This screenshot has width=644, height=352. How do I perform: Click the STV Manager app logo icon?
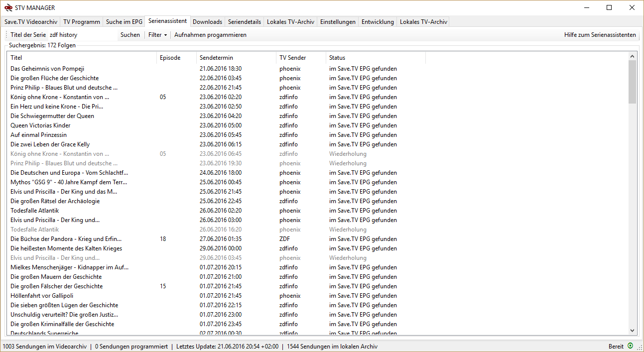[8, 7]
